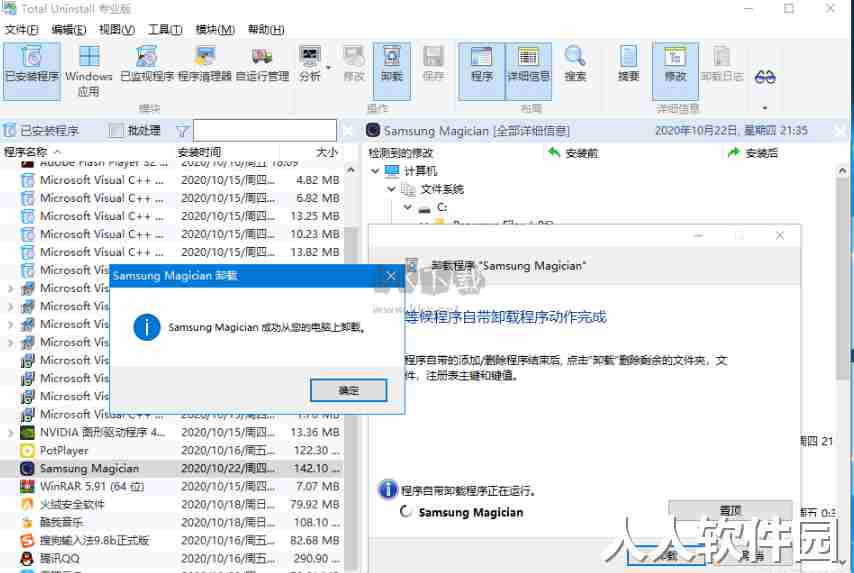
Task: Click the NVIDIA icon in the program list
Action: pyautogui.click(x=27, y=432)
